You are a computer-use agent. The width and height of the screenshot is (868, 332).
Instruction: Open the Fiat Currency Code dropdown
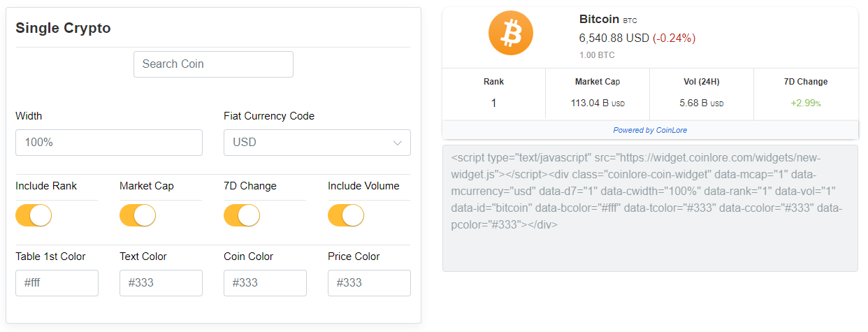point(317,143)
